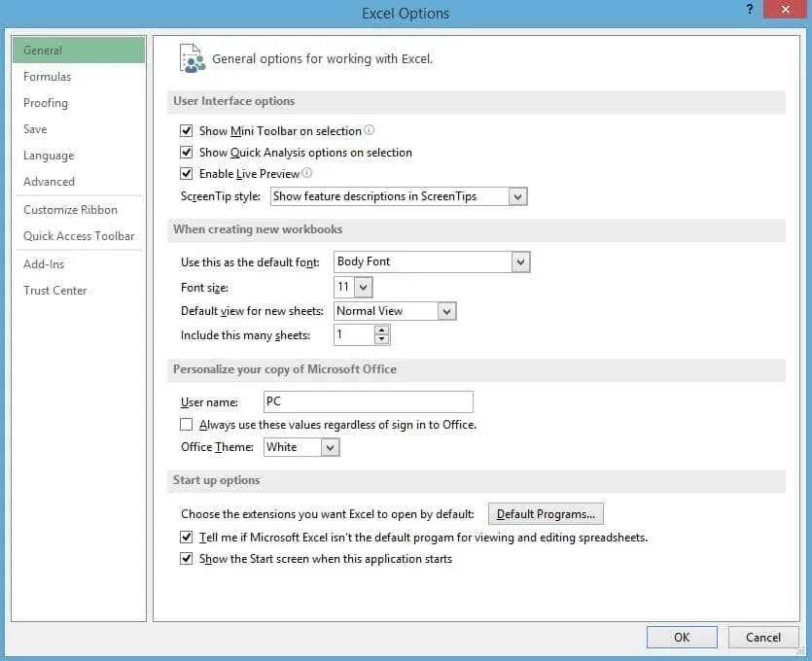Click the 'User Interface options' section header
The height and width of the screenshot is (661, 812).
pos(234,101)
